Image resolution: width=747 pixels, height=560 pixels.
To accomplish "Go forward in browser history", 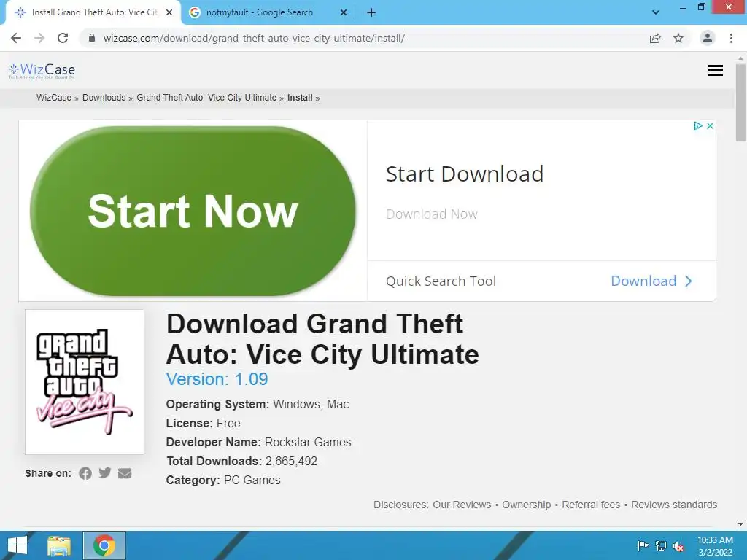I will (x=39, y=38).
